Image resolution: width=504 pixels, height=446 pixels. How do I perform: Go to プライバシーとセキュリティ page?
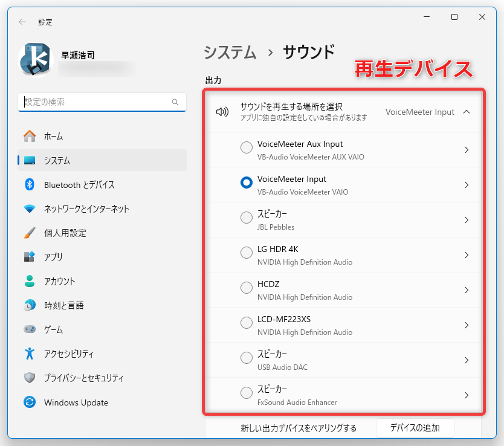pyautogui.click(x=102, y=378)
